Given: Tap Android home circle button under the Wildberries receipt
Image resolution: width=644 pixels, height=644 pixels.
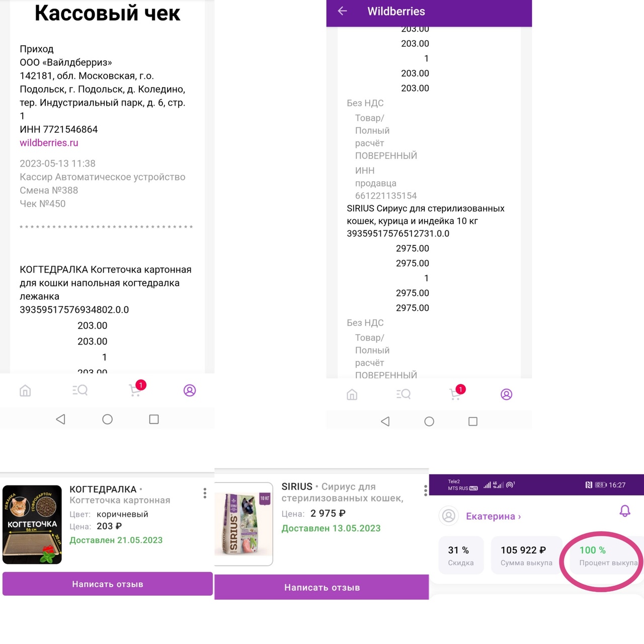Looking at the screenshot, I should tap(429, 422).
